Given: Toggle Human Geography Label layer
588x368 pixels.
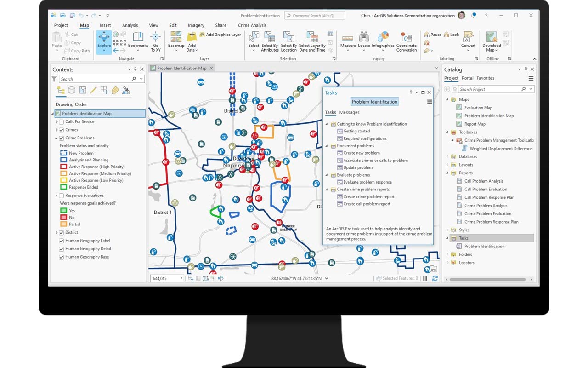Looking at the screenshot, I should (x=62, y=241).
